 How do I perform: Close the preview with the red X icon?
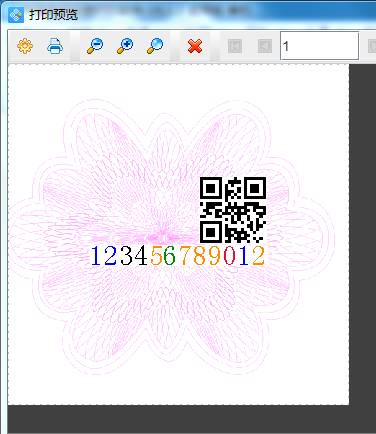(x=195, y=46)
